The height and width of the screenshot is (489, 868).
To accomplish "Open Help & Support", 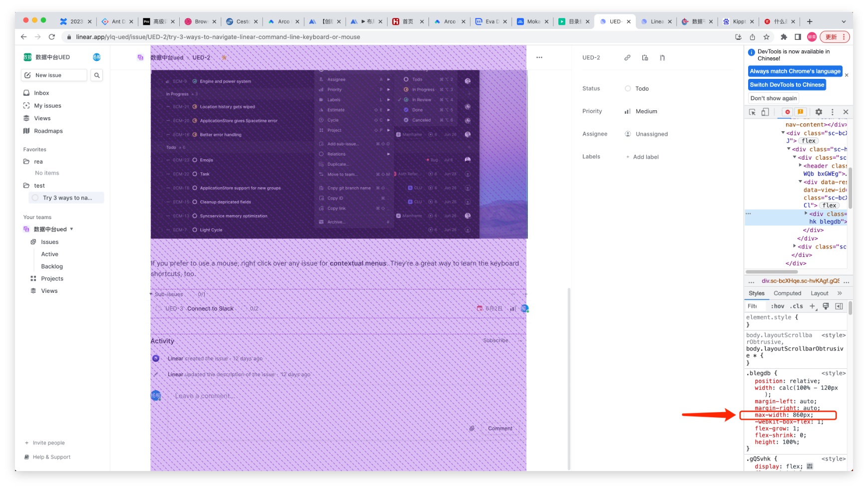I will tap(47, 457).
